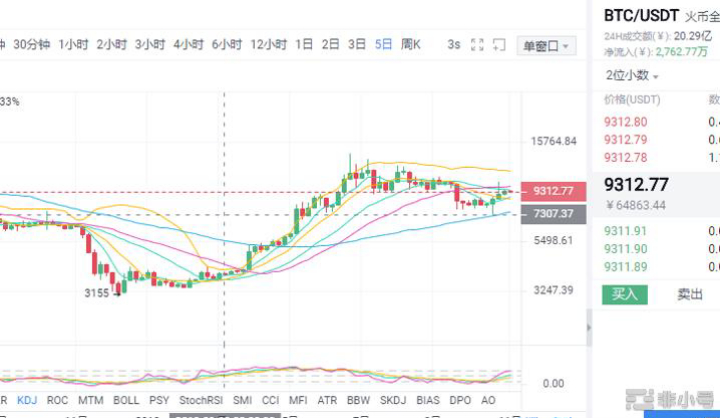The height and width of the screenshot is (418, 720).
Task: Enable the BOLL indicator
Action: [x=126, y=401]
